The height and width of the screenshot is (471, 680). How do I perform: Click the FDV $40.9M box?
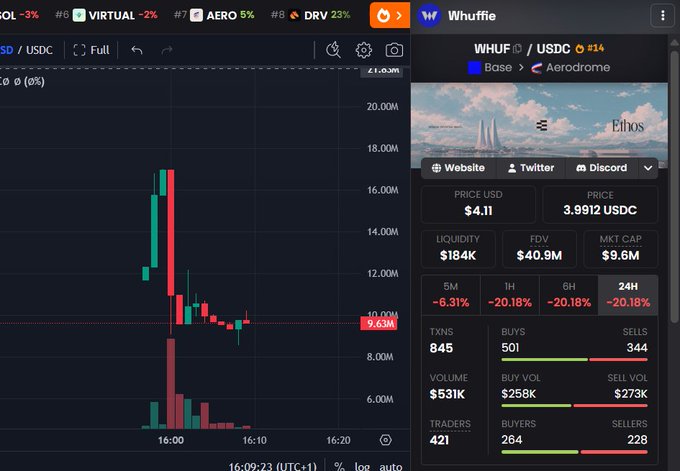[539, 249]
